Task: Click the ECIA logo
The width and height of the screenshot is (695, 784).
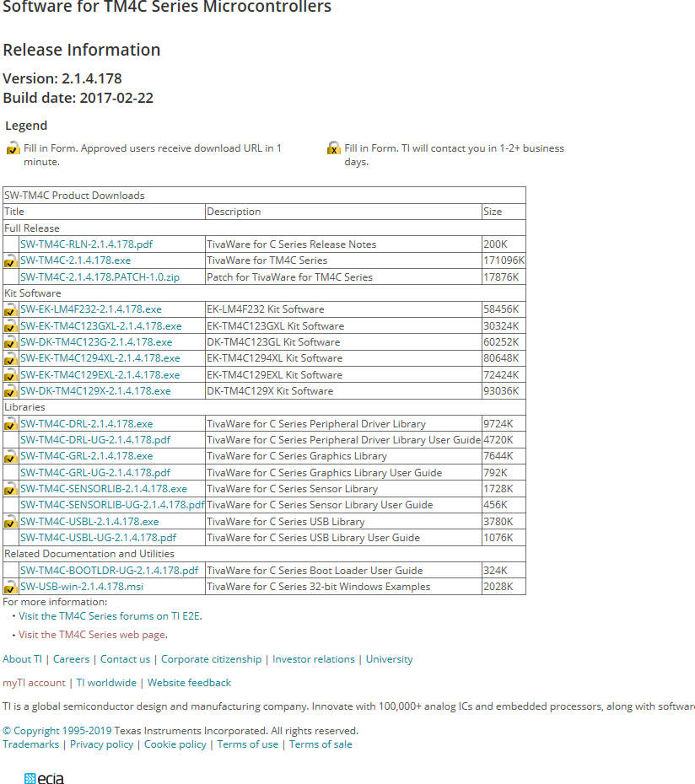Action: [44, 778]
